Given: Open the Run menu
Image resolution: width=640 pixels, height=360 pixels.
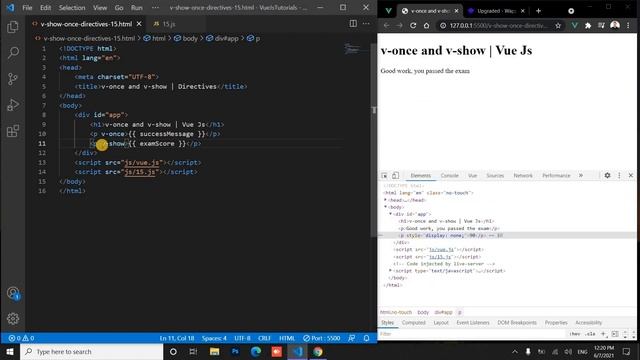Looking at the screenshot, I should pyautogui.click(x=137, y=8).
